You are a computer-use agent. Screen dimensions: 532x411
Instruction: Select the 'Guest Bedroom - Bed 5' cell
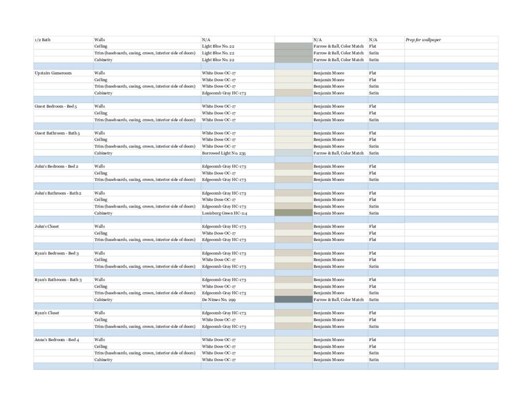click(63, 106)
